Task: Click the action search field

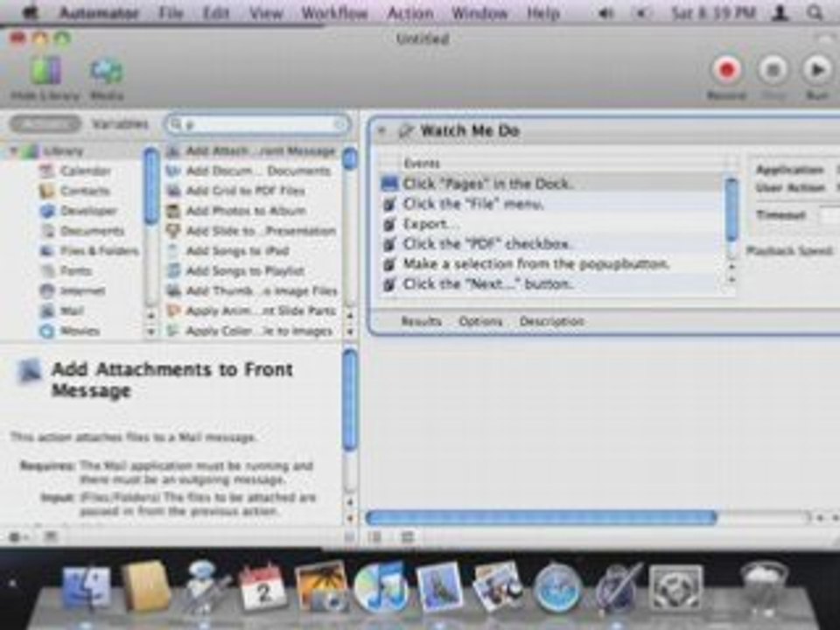Action: 257,124
